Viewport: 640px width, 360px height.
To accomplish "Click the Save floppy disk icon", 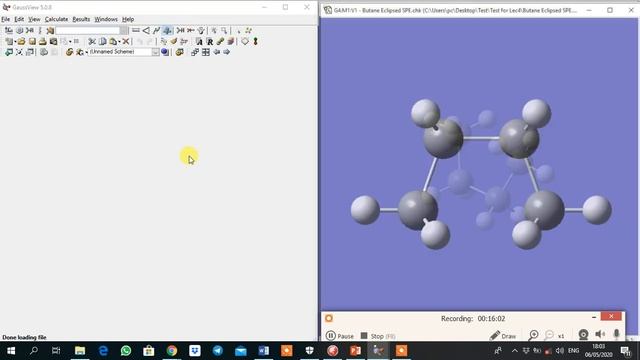I will [x=32, y=41].
